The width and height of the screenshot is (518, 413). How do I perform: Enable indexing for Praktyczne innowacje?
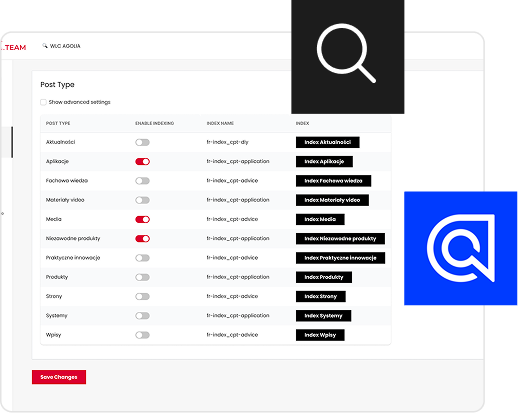pos(142,258)
